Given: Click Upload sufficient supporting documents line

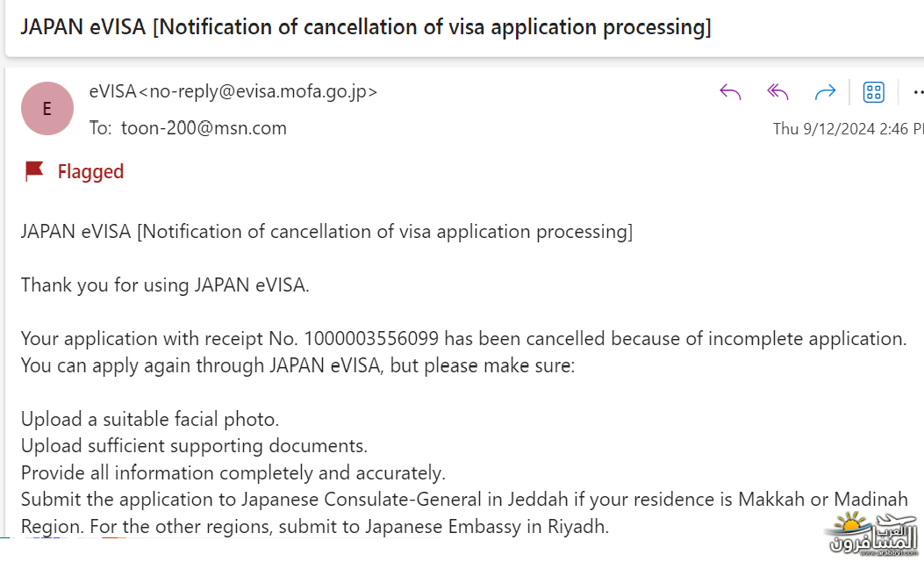Looking at the screenshot, I should pyautogui.click(x=194, y=446).
